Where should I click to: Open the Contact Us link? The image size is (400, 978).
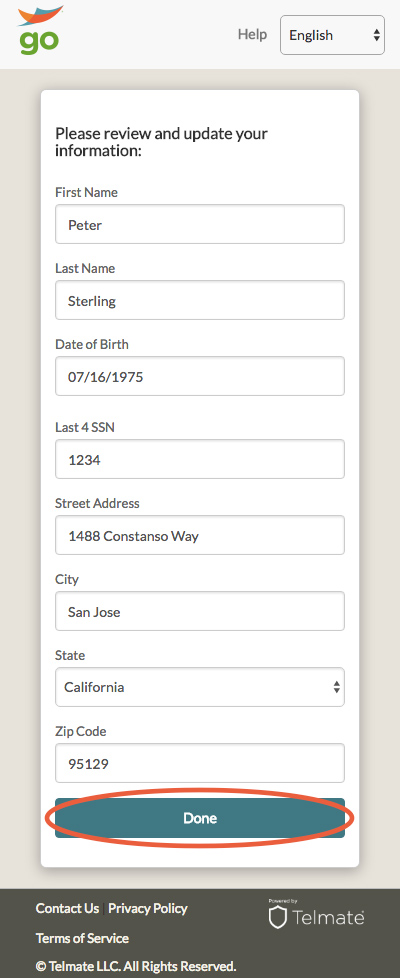pos(67,908)
